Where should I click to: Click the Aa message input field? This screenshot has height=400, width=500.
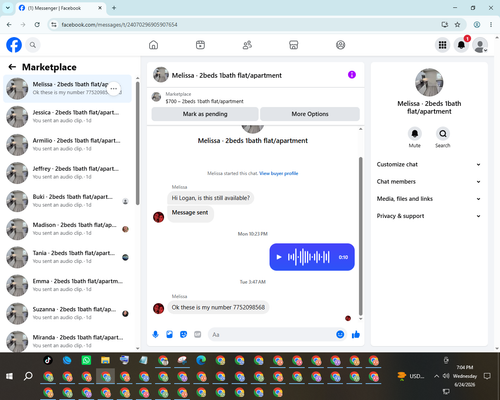click(272, 334)
